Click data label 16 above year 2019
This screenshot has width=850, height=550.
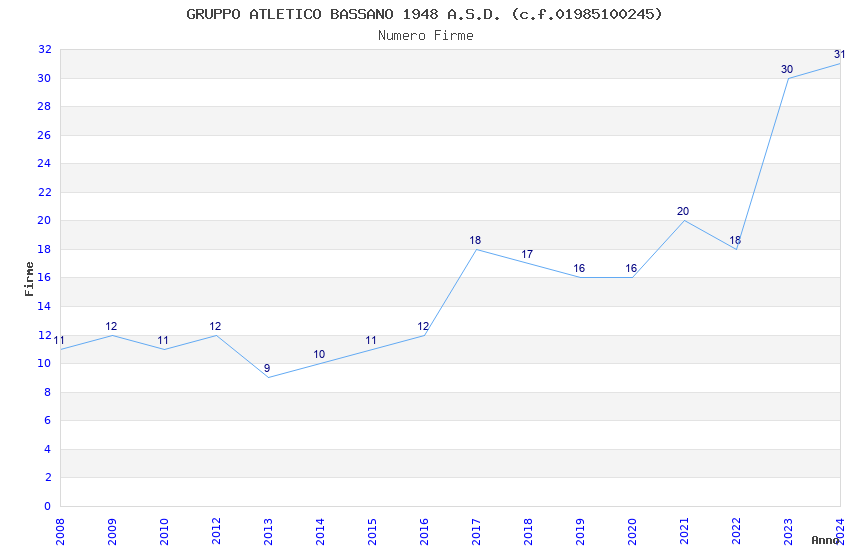point(579,268)
